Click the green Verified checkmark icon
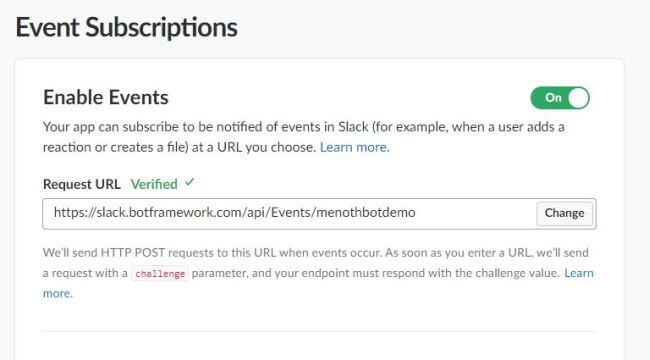 [x=189, y=182]
